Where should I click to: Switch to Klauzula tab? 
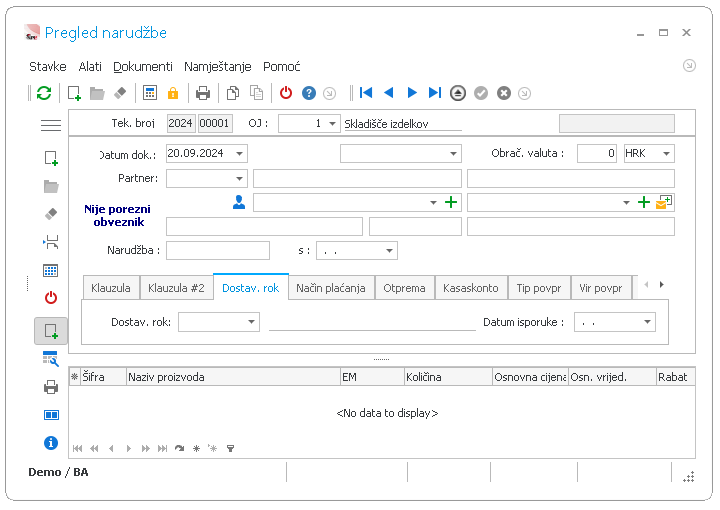click(x=111, y=288)
